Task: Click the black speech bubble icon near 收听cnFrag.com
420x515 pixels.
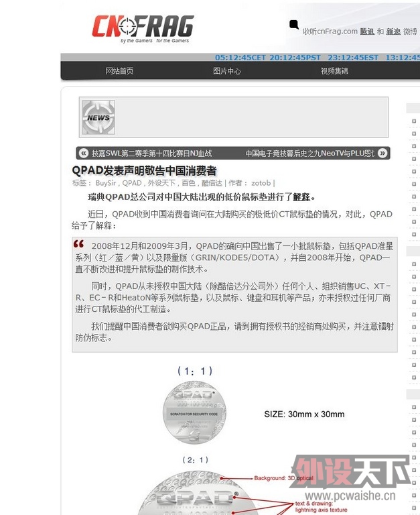Action: coord(294,24)
